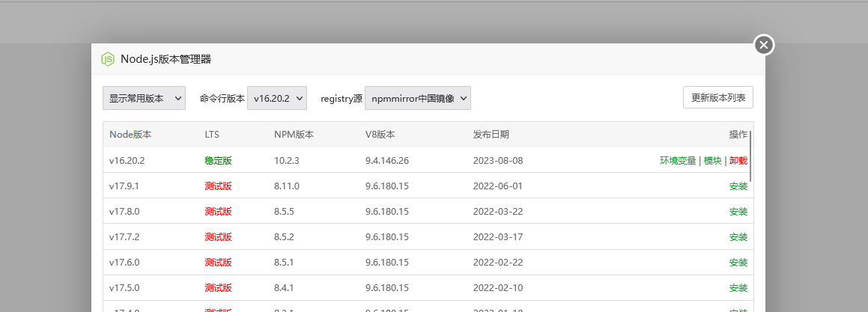Click the 测试版 label for v17.9.1
This screenshot has height=312, width=868.
coord(218,186)
